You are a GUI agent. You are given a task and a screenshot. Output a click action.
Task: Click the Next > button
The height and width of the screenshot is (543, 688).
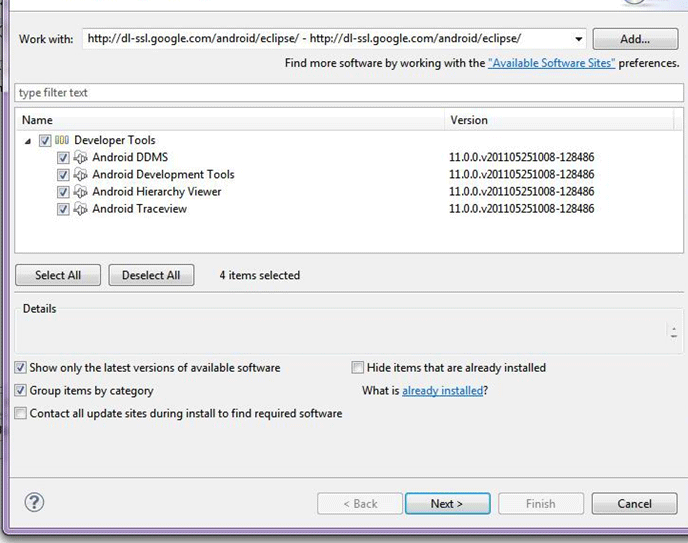447,504
